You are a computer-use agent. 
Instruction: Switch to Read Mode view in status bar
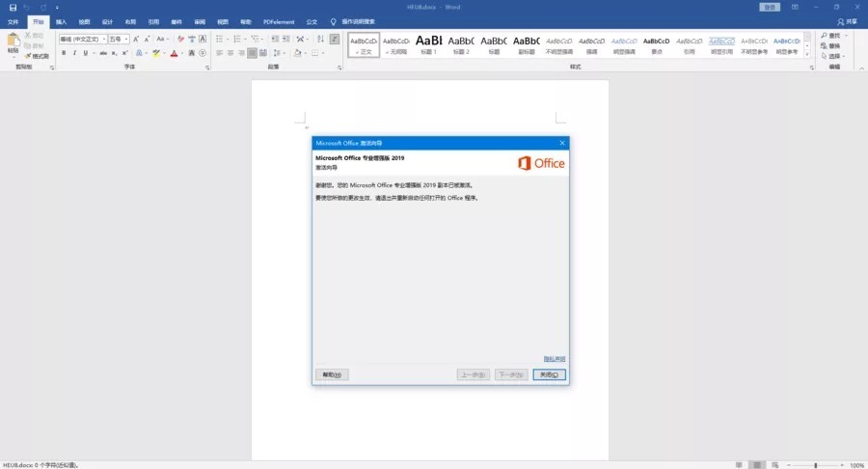tap(739, 464)
